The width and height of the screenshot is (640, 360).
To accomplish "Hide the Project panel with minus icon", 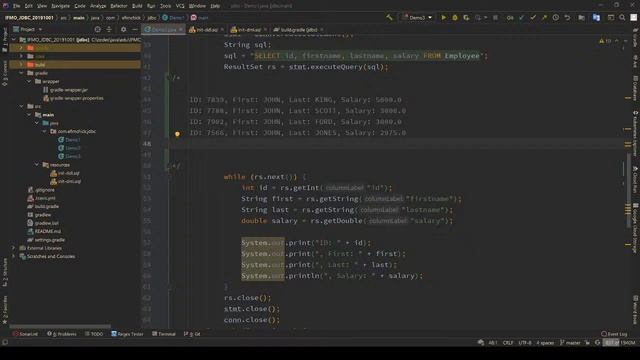I will [134, 29].
